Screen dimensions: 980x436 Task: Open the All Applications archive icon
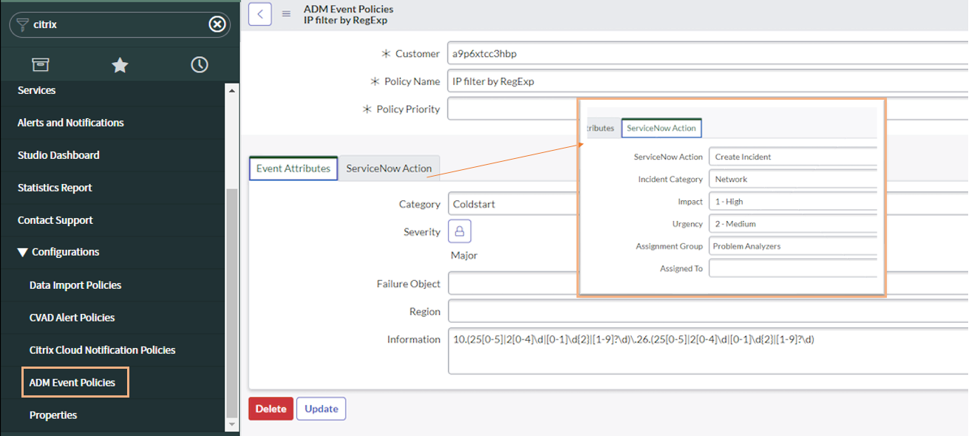[40, 65]
